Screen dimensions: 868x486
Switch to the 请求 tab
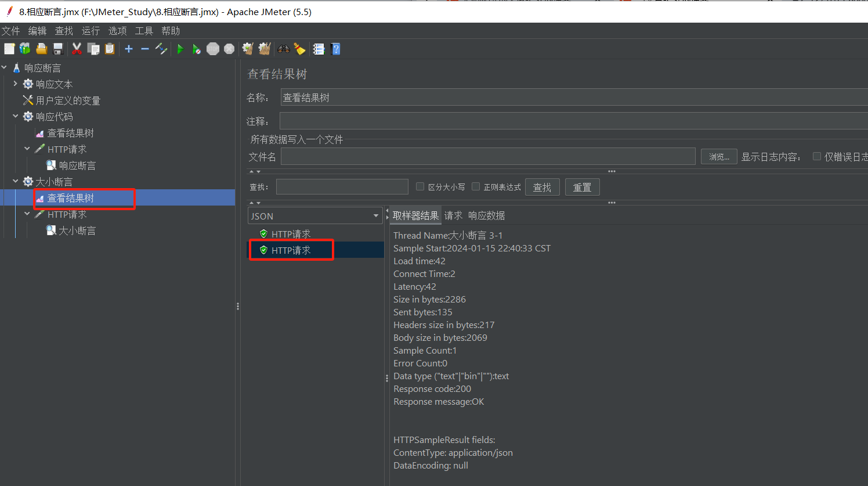(453, 215)
